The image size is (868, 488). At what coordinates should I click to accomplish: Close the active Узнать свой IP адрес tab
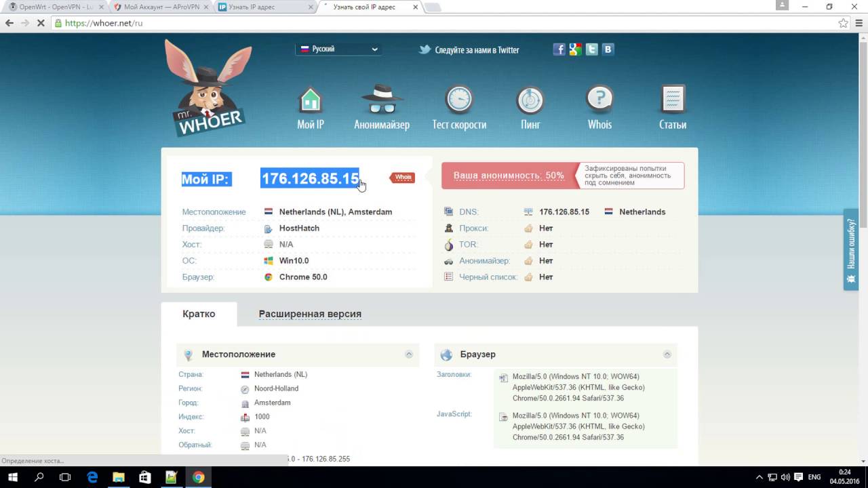click(414, 7)
